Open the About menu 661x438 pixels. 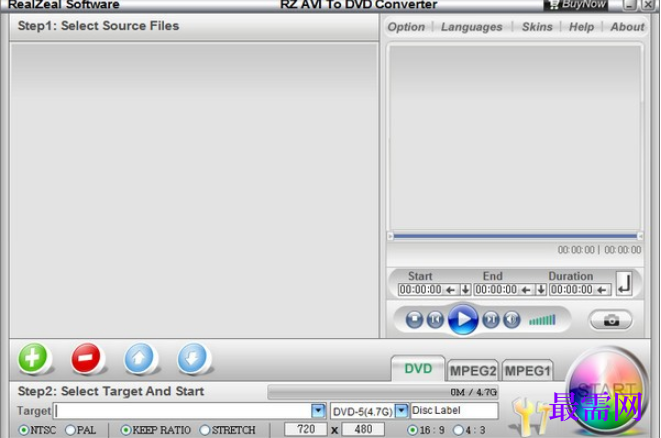click(x=627, y=27)
